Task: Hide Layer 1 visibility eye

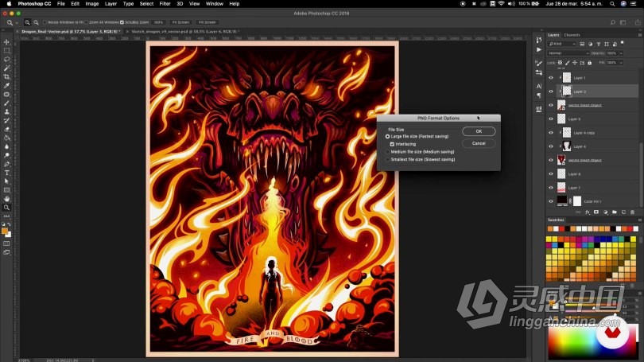Action: click(551, 78)
